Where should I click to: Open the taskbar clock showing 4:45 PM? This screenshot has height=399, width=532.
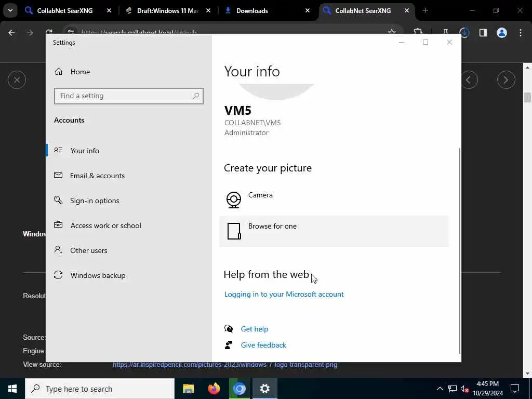487,389
